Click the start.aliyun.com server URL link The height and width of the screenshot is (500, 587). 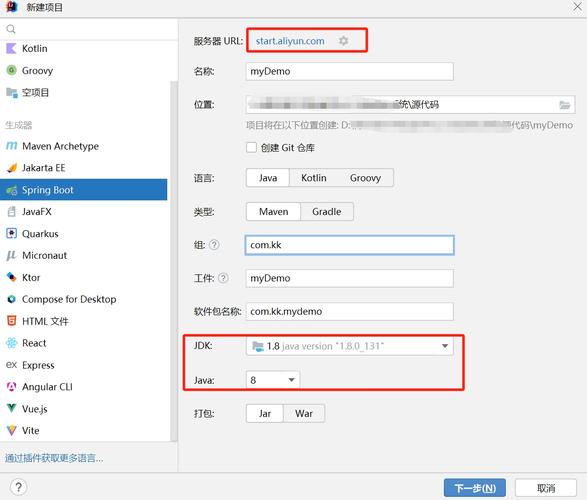click(290, 41)
